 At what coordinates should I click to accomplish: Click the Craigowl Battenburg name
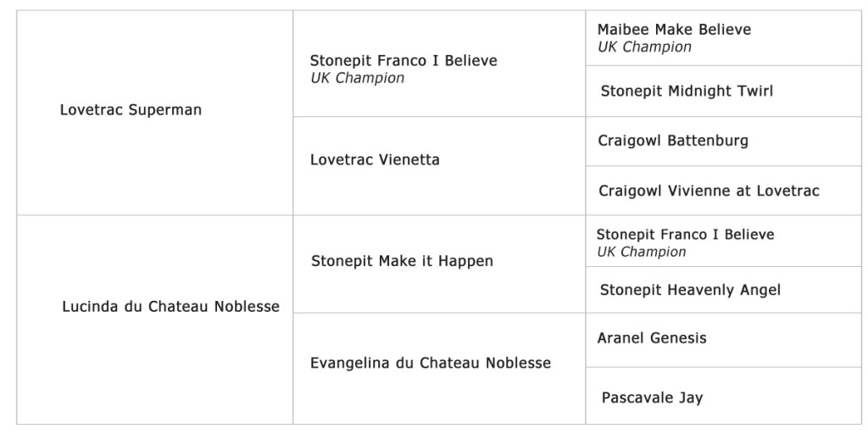pyautogui.click(x=673, y=141)
